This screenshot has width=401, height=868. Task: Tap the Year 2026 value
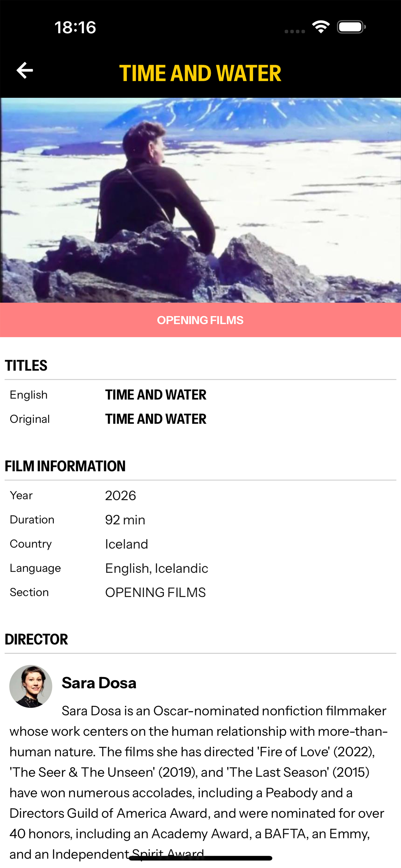point(121,496)
